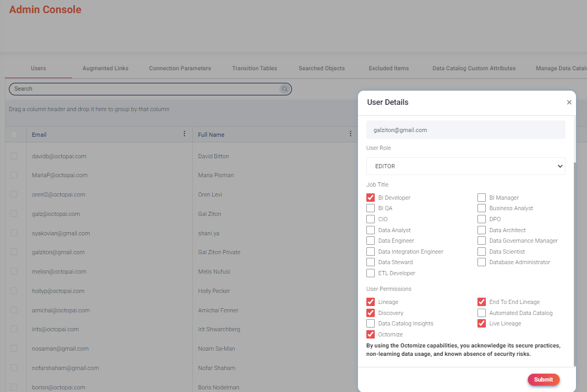Image resolution: width=587 pixels, height=392 pixels.
Task: Open Full Name column options menu
Action: 351,134
